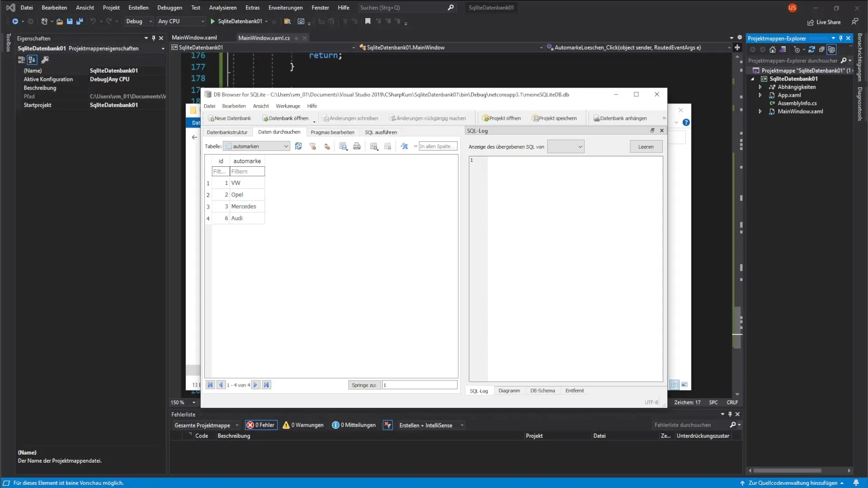Open the Tabelle automarken dropdown
Viewport: 868px width, 488px height.
click(257, 146)
